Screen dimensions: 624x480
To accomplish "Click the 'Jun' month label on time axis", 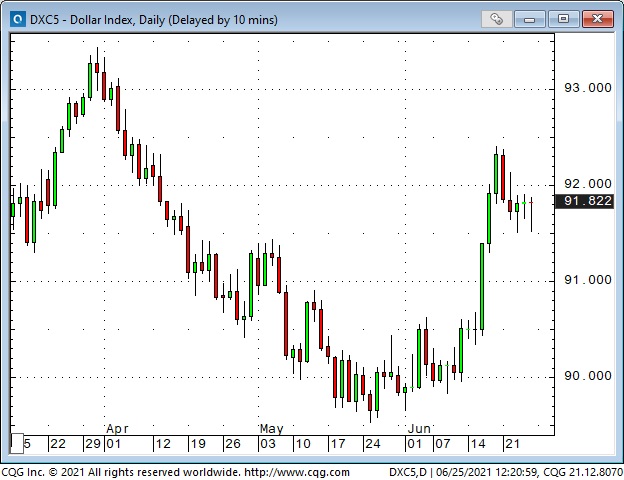I will pos(419,429).
